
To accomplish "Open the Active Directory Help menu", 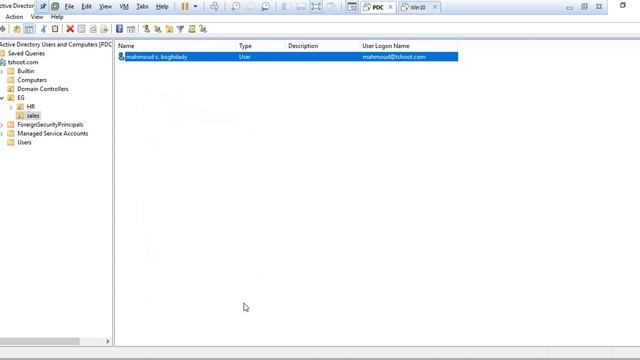I will click(x=57, y=17).
